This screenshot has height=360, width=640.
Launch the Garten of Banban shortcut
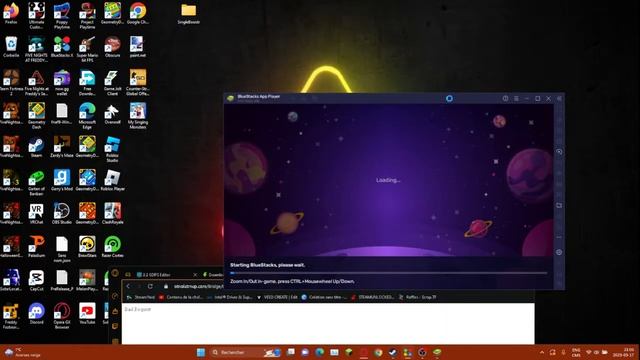(36, 183)
